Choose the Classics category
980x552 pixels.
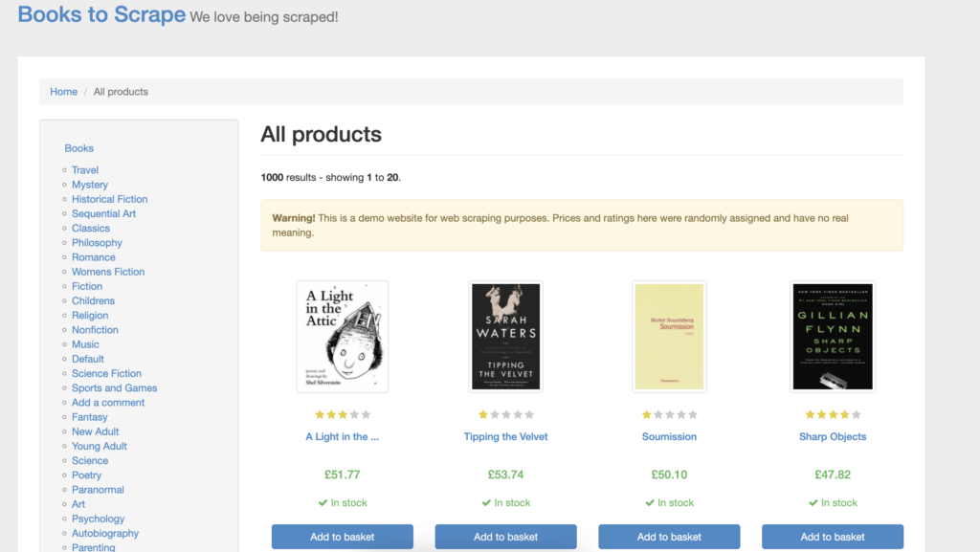(x=91, y=228)
